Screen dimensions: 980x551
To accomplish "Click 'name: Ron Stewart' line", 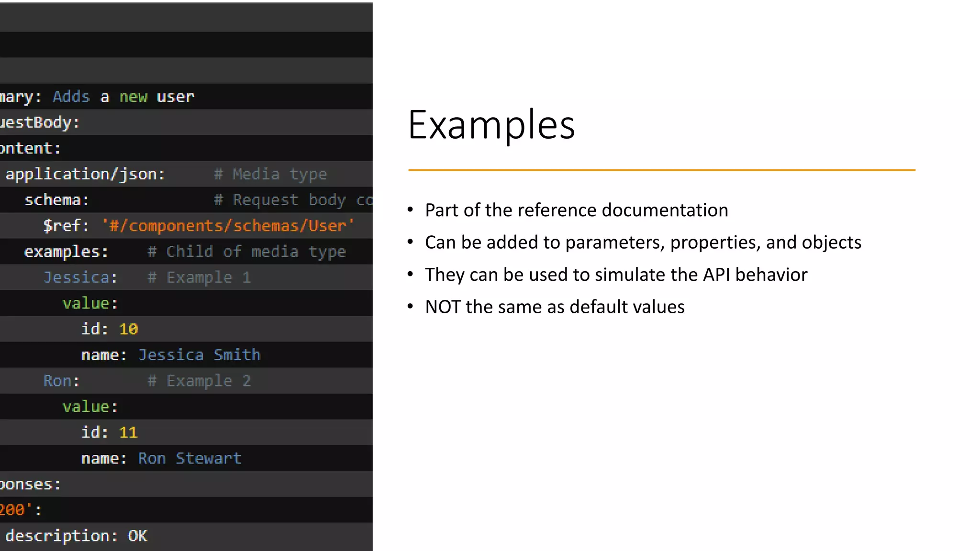I will tap(161, 458).
